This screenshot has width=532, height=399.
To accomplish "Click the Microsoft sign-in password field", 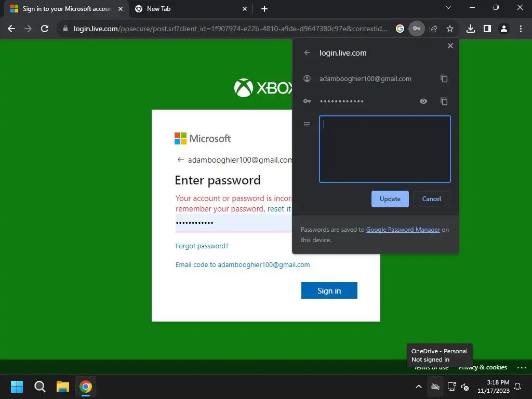I will tap(233, 223).
